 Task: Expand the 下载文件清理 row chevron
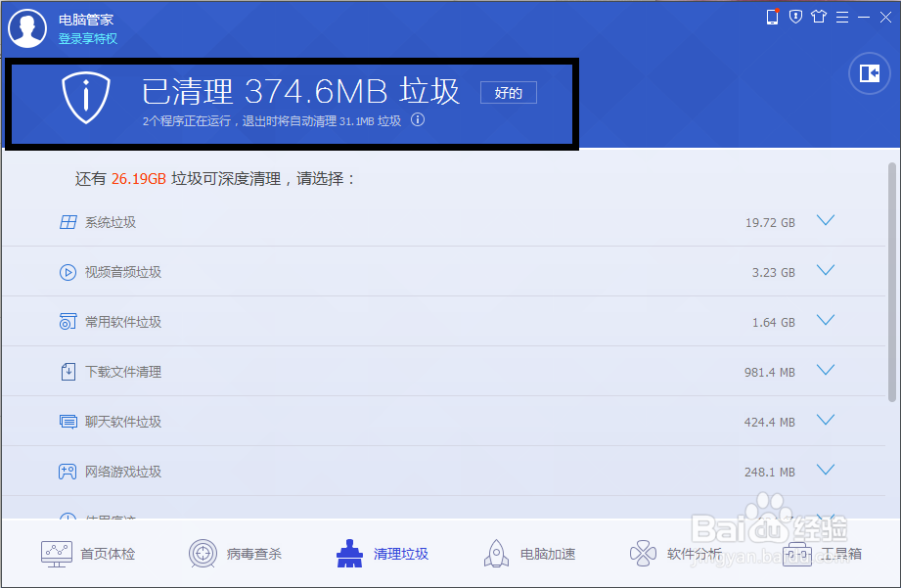click(x=826, y=370)
